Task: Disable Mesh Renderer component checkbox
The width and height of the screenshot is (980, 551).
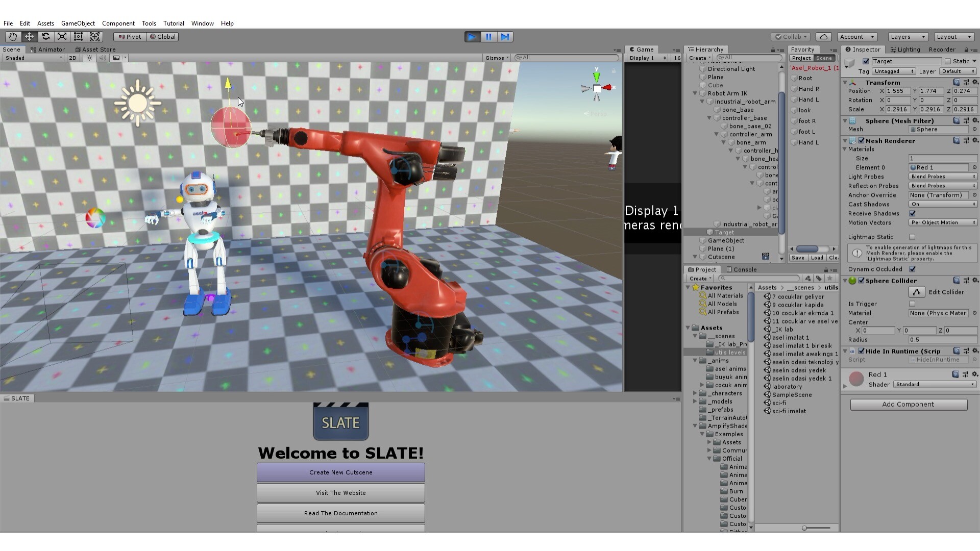Action: point(862,141)
